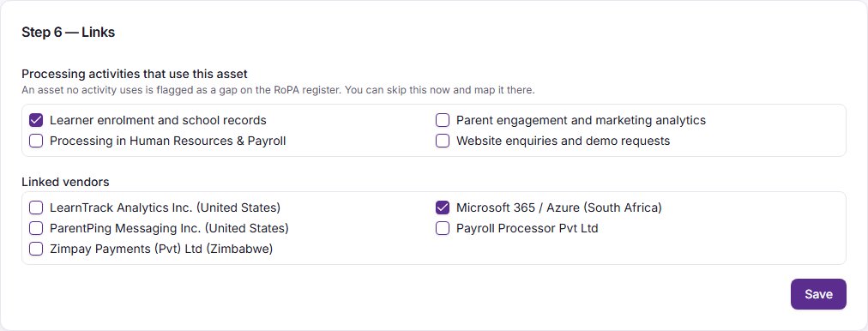Enable Parent engagement and marketing analytics checkbox
868x331 pixels.
443,120
